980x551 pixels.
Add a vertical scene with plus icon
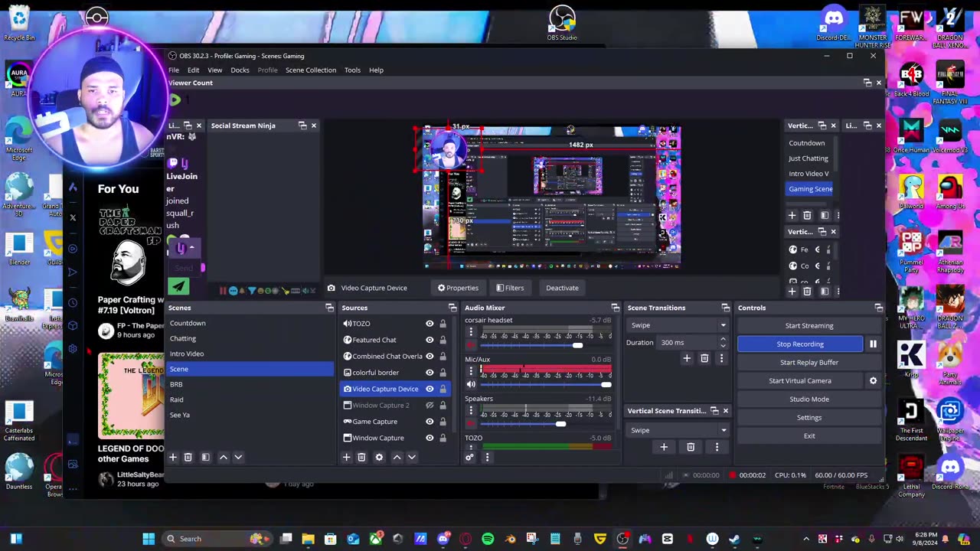tap(792, 215)
